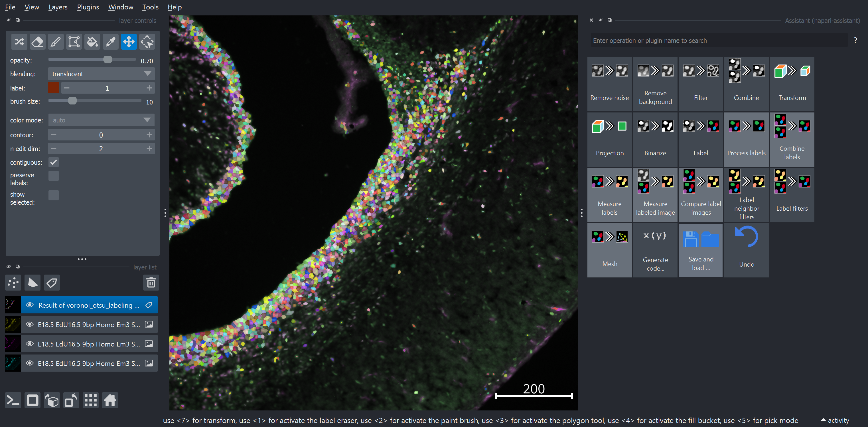Open the Plugins menu
The image size is (868, 427).
[x=87, y=7]
